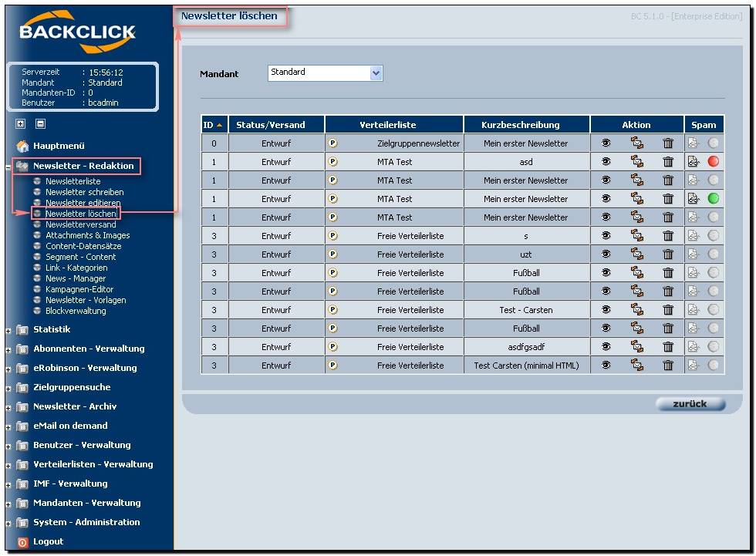Select Newsletterversand in sidebar
The height and width of the screenshot is (556, 756).
pyautogui.click(x=80, y=224)
